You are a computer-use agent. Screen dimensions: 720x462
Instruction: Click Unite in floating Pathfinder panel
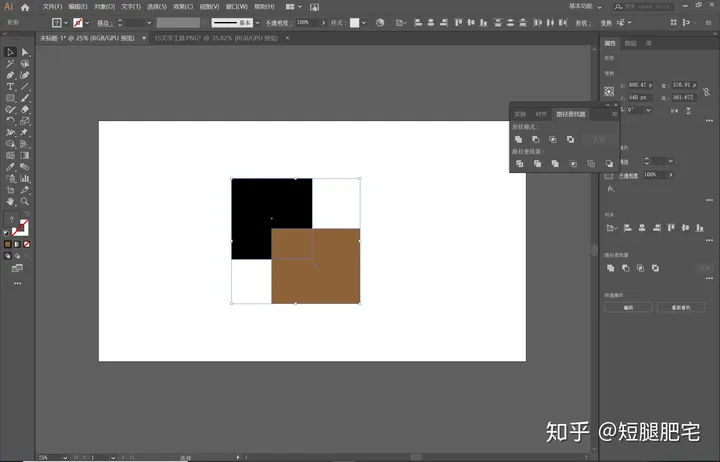[x=518, y=140]
